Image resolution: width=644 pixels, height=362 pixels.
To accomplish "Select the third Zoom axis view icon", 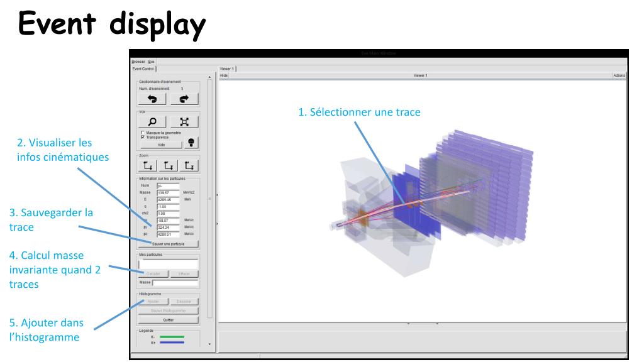I will 189,166.
